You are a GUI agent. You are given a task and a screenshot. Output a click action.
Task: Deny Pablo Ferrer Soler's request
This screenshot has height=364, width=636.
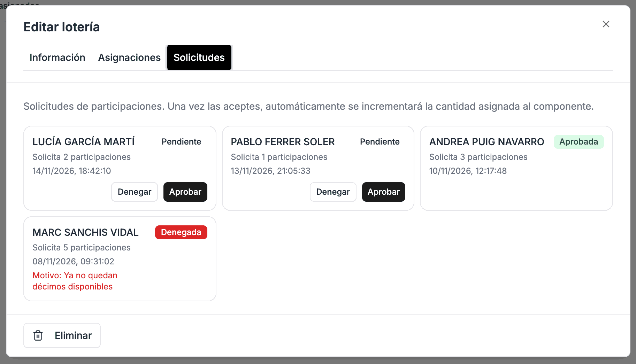click(x=333, y=192)
